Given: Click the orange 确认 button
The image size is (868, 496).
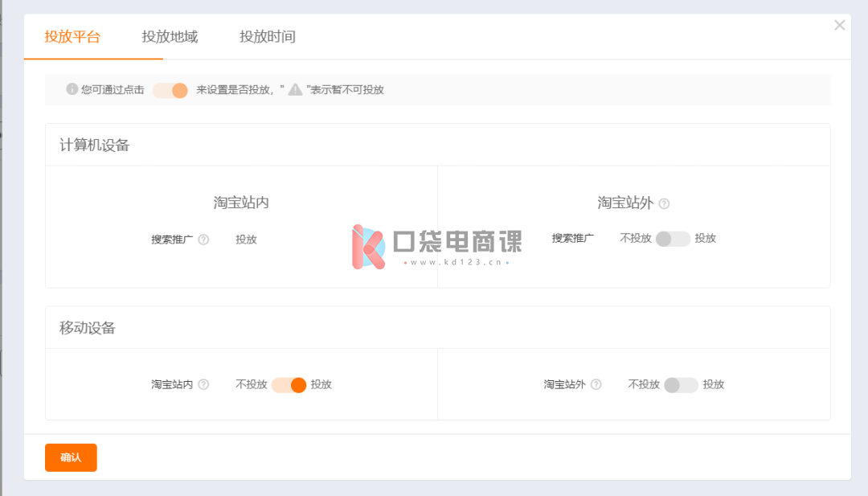Looking at the screenshot, I should tap(71, 457).
